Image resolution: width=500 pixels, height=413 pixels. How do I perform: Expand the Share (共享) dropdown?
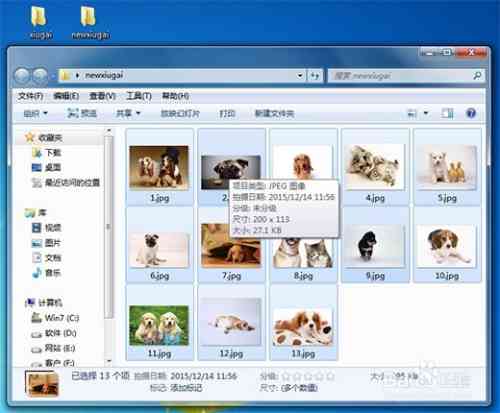click(x=128, y=114)
